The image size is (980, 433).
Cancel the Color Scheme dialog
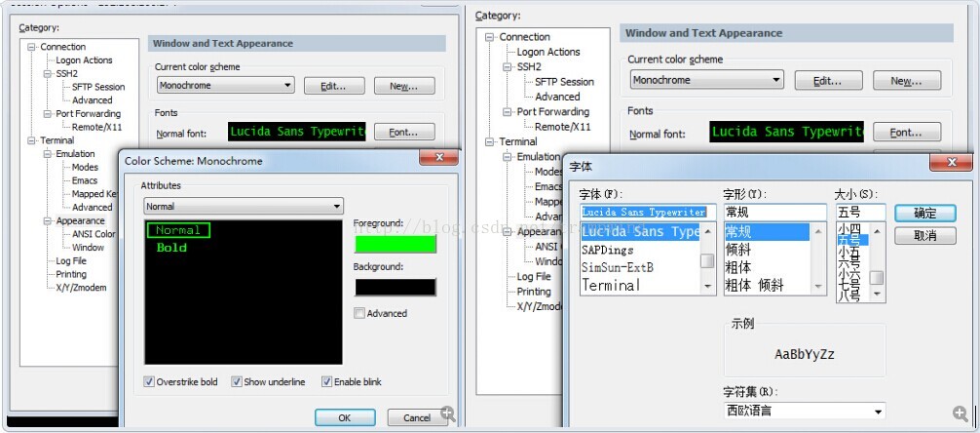click(x=417, y=417)
